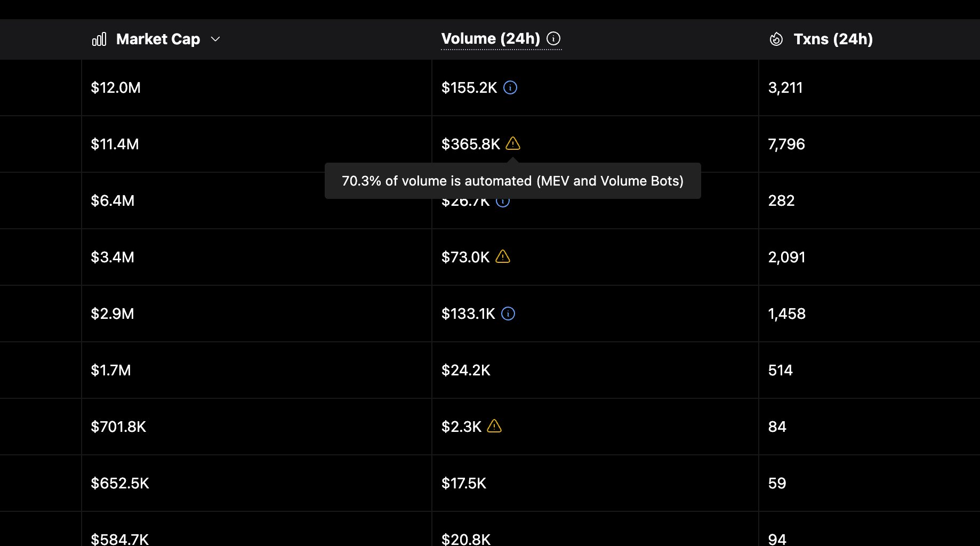Click the automated volume tooltip message
980x546 pixels.
point(512,181)
